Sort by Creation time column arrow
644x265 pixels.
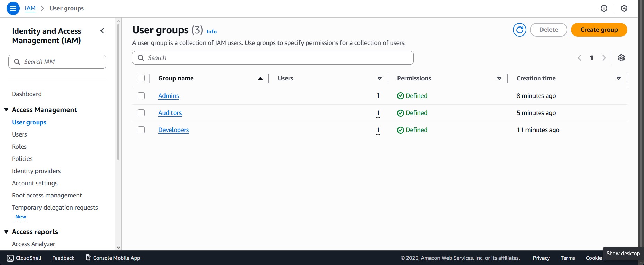tap(618, 78)
